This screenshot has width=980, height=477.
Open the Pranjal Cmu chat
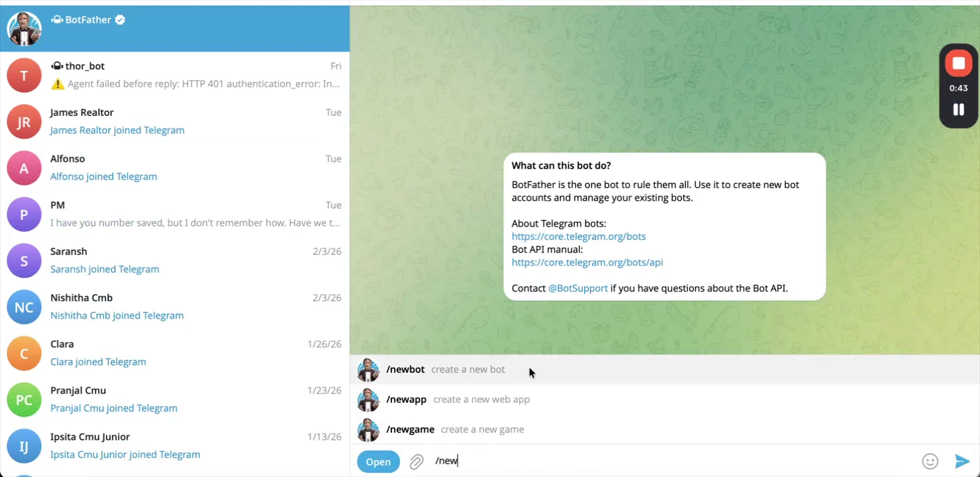click(175, 399)
